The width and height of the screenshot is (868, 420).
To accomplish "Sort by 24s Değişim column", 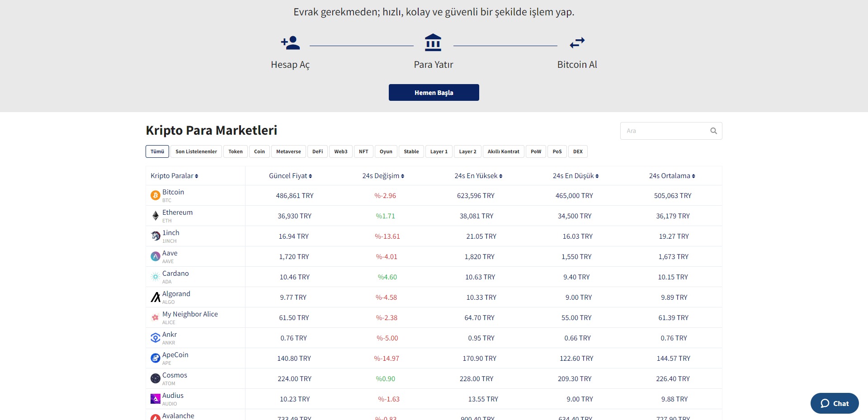I will point(383,176).
